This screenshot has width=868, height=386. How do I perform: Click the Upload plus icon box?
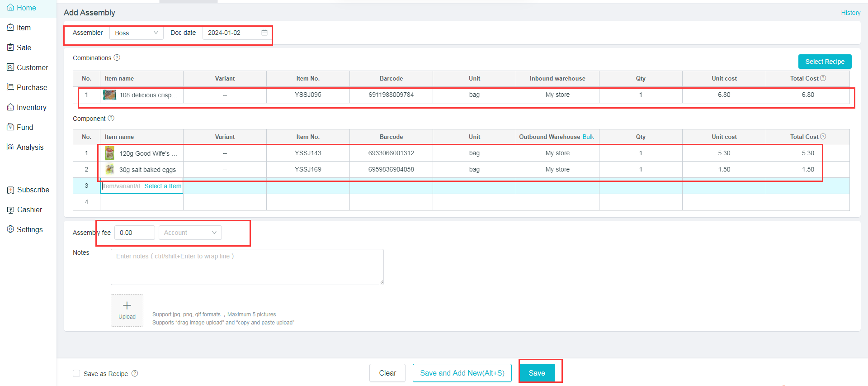click(127, 310)
